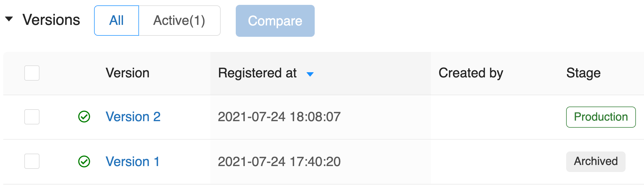Open the Version 2 link
Image resolution: width=644 pixels, height=185 pixels.
point(133,117)
